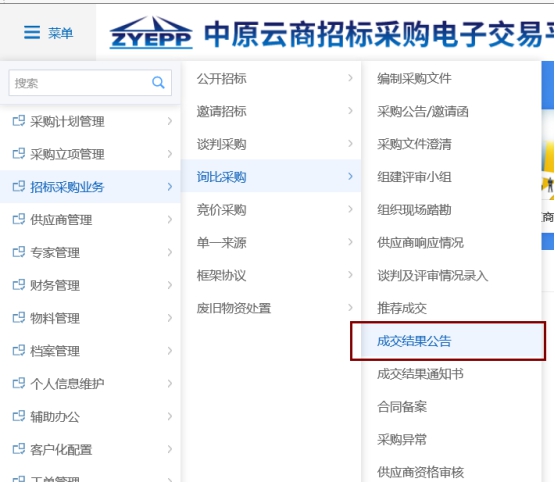555x483 pixels.
Task: Click the ZYEPP logo
Action: pos(151,32)
